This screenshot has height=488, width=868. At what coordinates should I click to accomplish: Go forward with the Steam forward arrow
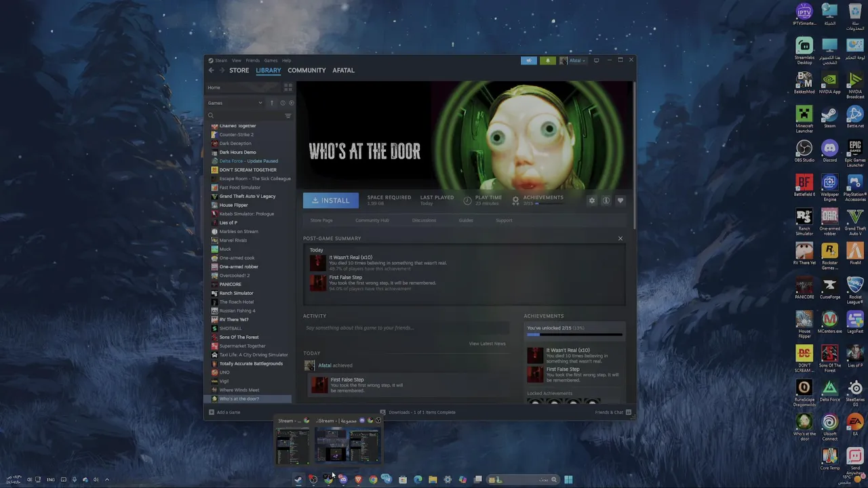pyautogui.click(x=221, y=70)
